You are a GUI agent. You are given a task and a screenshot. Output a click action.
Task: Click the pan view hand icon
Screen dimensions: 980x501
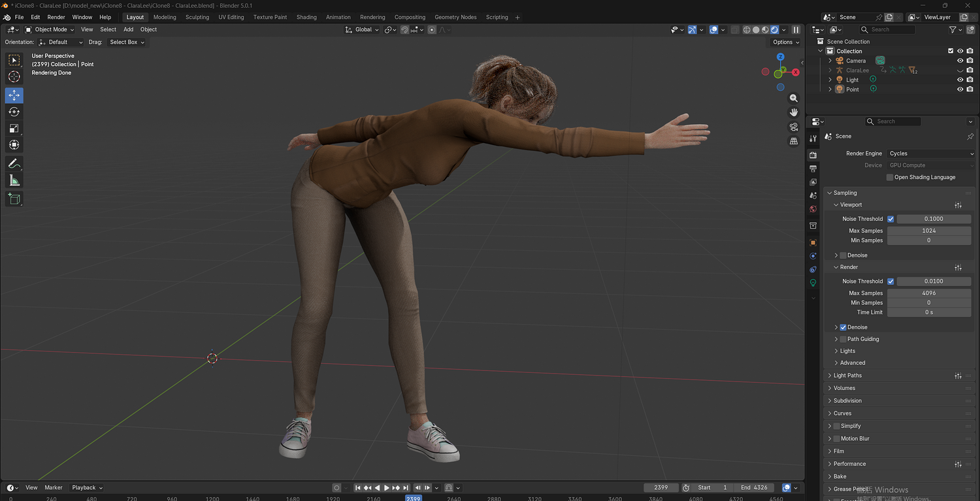point(794,112)
